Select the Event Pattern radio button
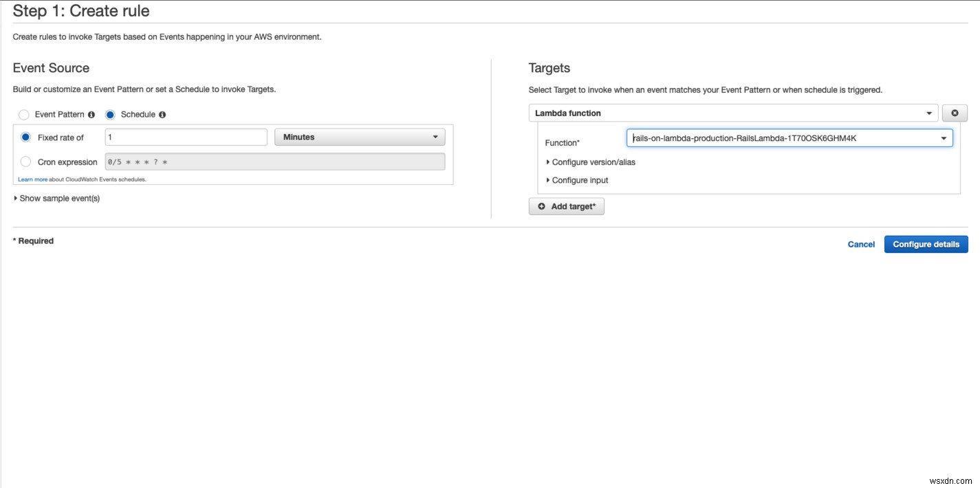This screenshot has height=488, width=980. click(24, 114)
